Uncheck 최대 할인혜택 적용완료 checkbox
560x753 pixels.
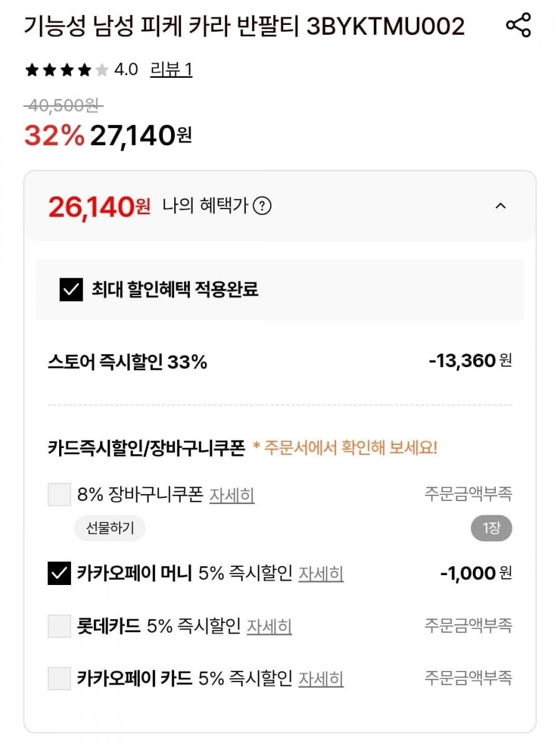click(x=72, y=289)
